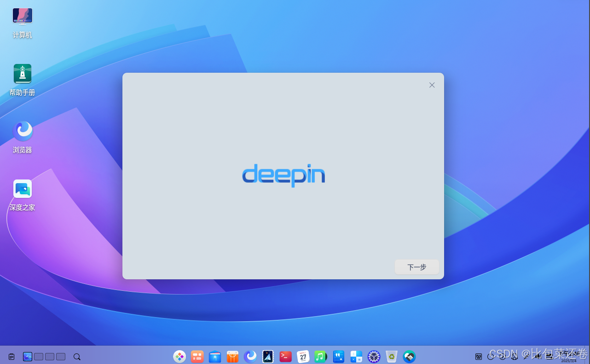
Task: Click the search magnifier in the taskbar
Action: [77, 357]
